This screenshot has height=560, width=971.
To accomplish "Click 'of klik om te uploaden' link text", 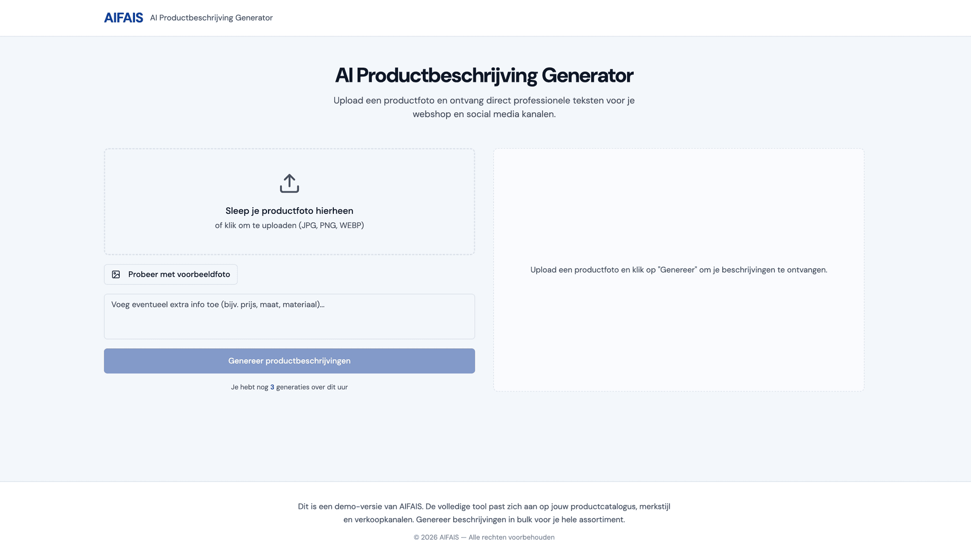I will 289,225.
